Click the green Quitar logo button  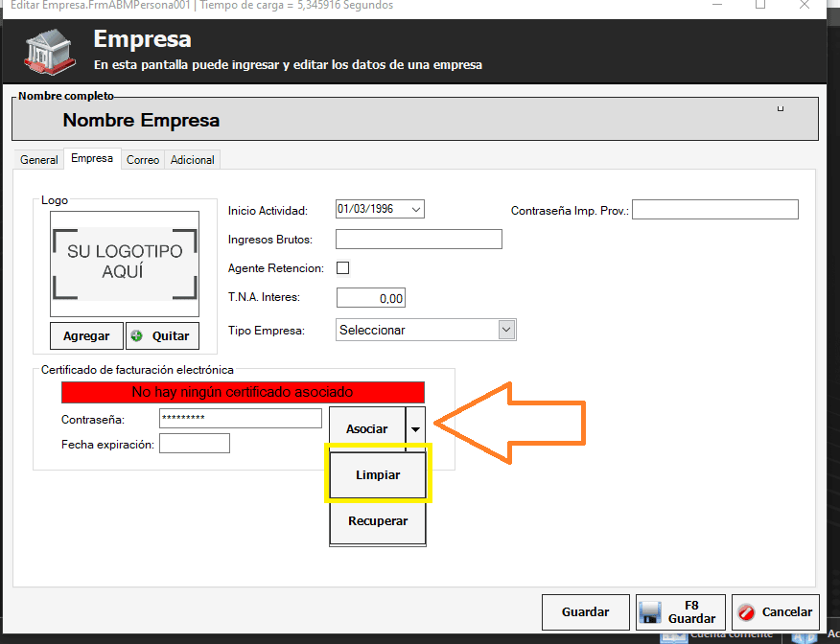pyautogui.click(x=162, y=336)
